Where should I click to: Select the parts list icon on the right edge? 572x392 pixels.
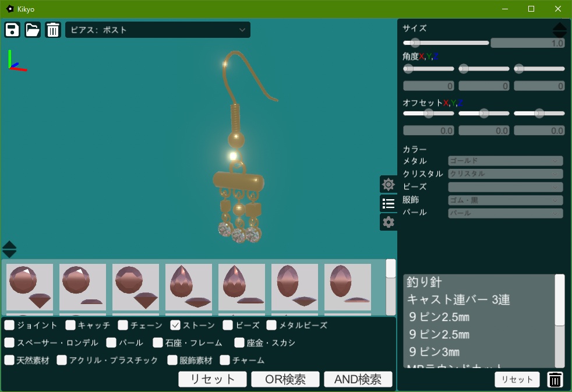[x=389, y=203]
